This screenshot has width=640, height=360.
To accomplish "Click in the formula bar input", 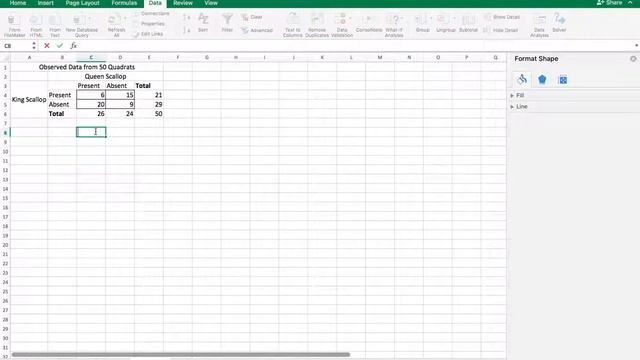I will point(355,46).
